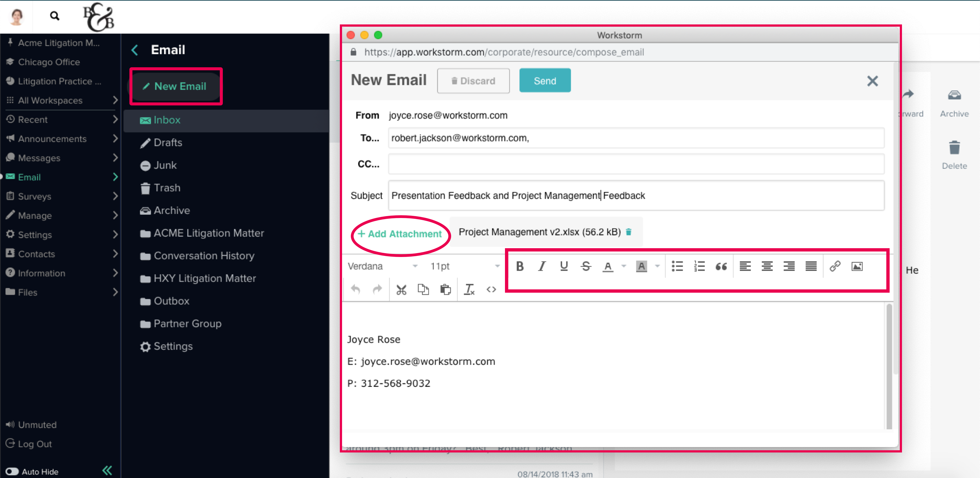
Task: Open source code view
Action: click(491, 289)
